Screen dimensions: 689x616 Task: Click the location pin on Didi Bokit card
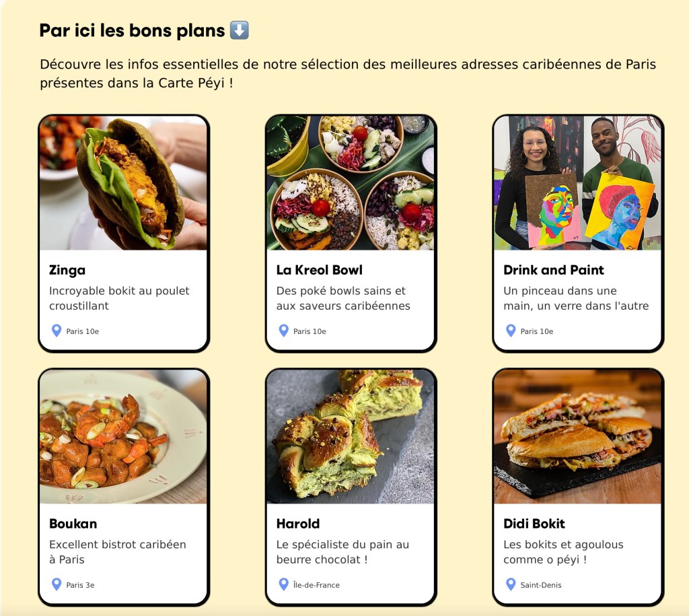511,584
